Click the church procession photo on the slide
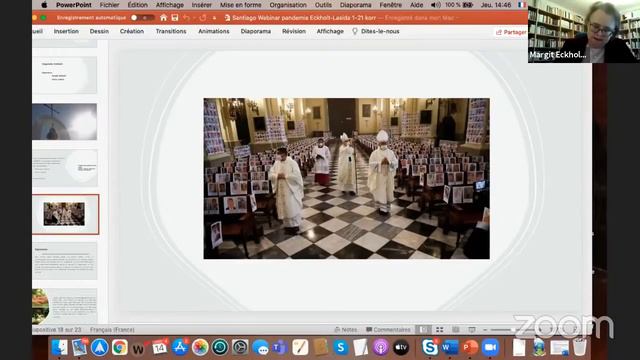 [347, 178]
